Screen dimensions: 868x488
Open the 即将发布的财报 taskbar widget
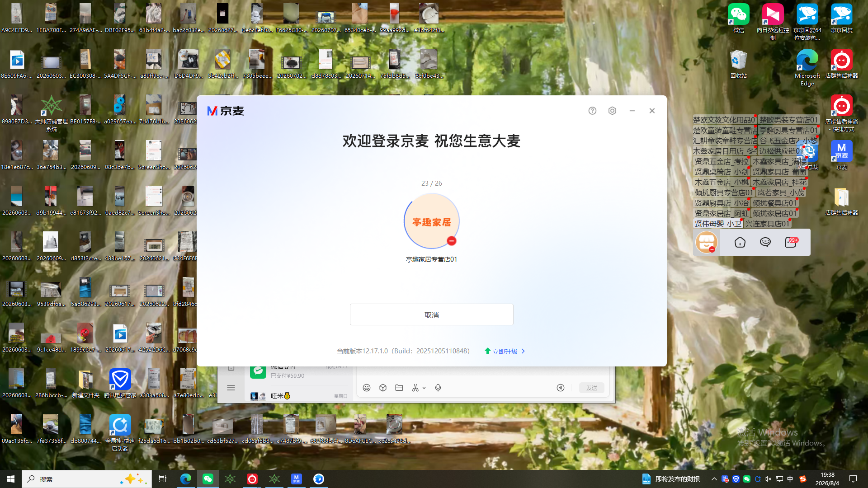[671, 479]
